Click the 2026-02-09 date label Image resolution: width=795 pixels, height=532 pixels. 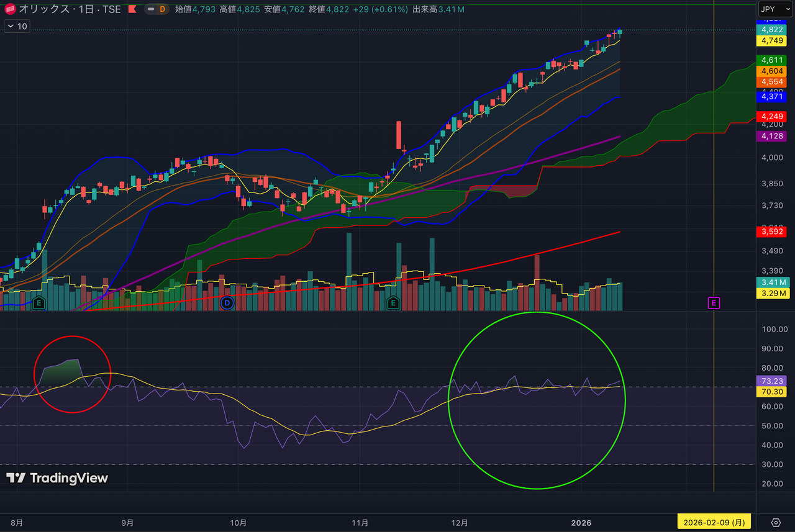(x=714, y=522)
